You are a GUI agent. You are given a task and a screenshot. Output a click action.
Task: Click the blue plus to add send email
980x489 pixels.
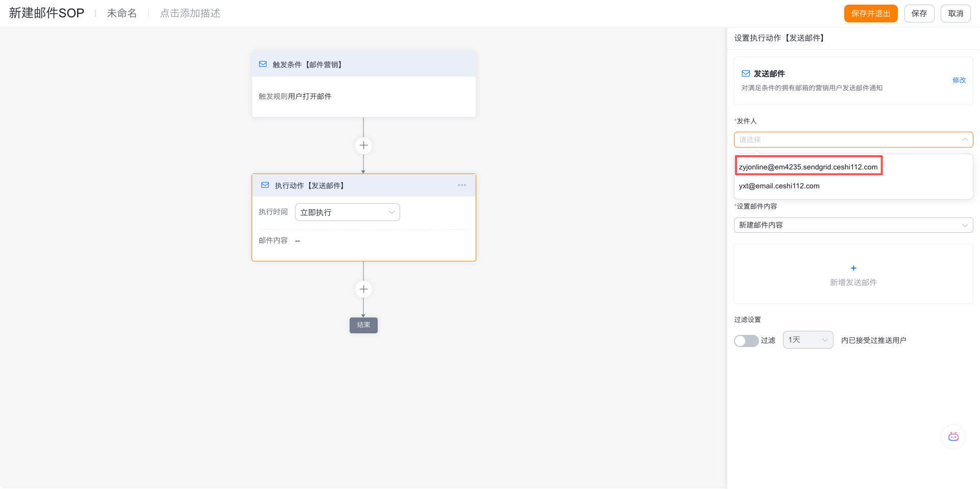tap(853, 268)
